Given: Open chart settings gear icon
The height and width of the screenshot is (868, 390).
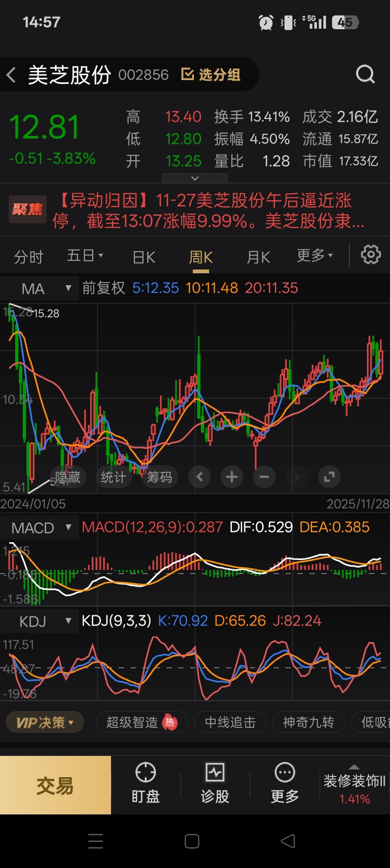Looking at the screenshot, I should [x=371, y=254].
